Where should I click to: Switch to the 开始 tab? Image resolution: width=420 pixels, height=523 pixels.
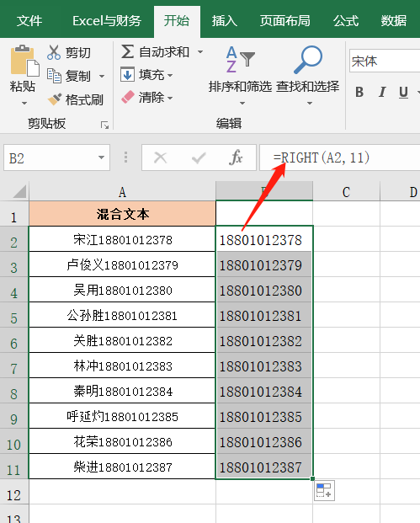pyautogui.click(x=177, y=21)
